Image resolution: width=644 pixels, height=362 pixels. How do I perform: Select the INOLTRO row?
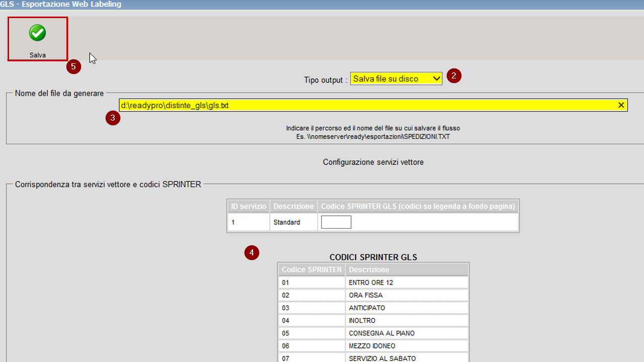tap(373, 320)
